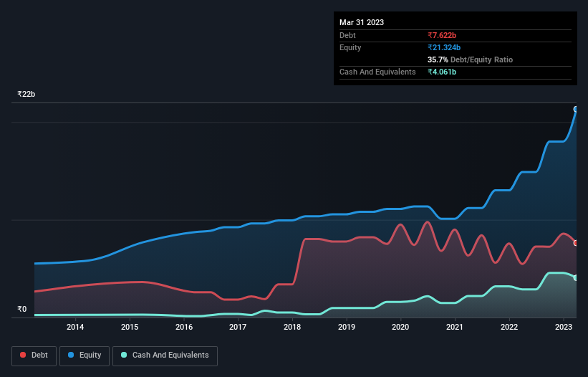Click the ₹0 y-axis label
Screen dimensions: 588x377
(22, 309)
